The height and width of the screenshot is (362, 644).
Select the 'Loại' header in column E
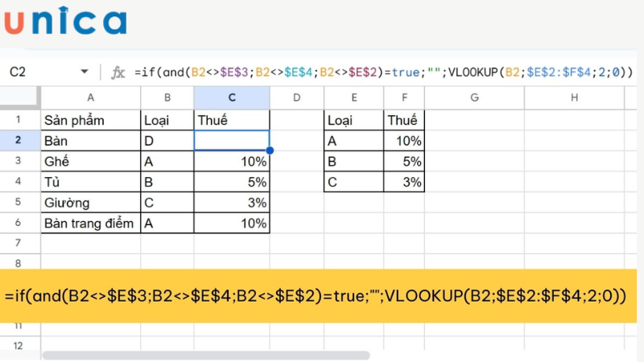[x=353, y=120]
